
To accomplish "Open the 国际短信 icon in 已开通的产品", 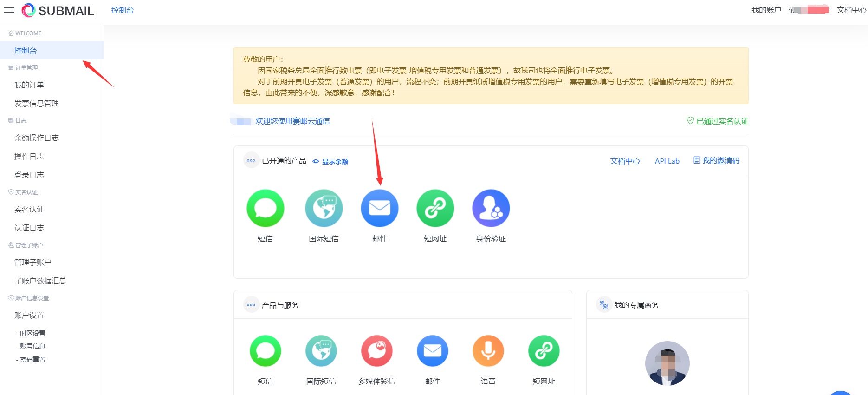I will [324, 208].
